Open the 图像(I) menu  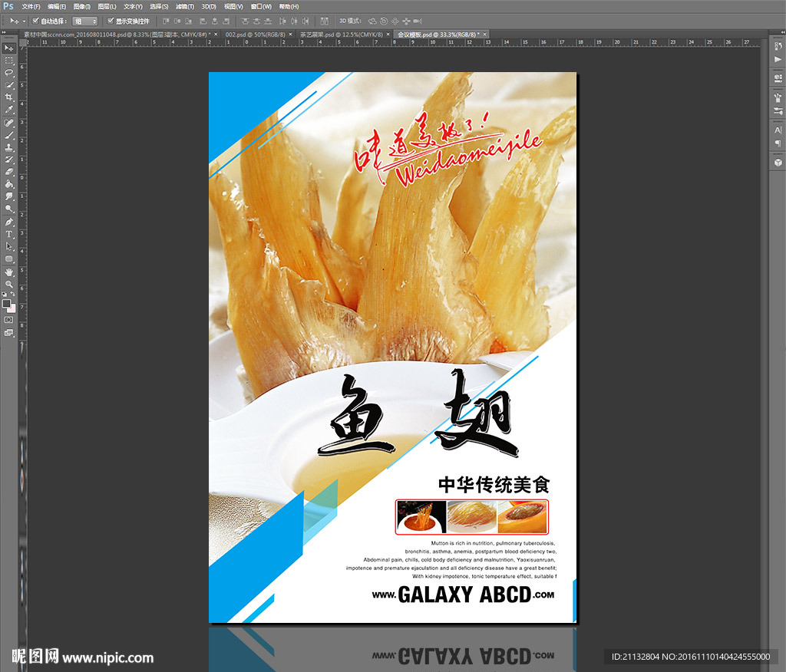[x=81, y=6]
